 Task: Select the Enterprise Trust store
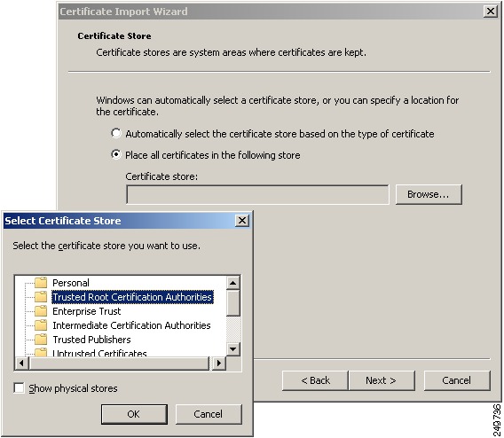[87, 311]
